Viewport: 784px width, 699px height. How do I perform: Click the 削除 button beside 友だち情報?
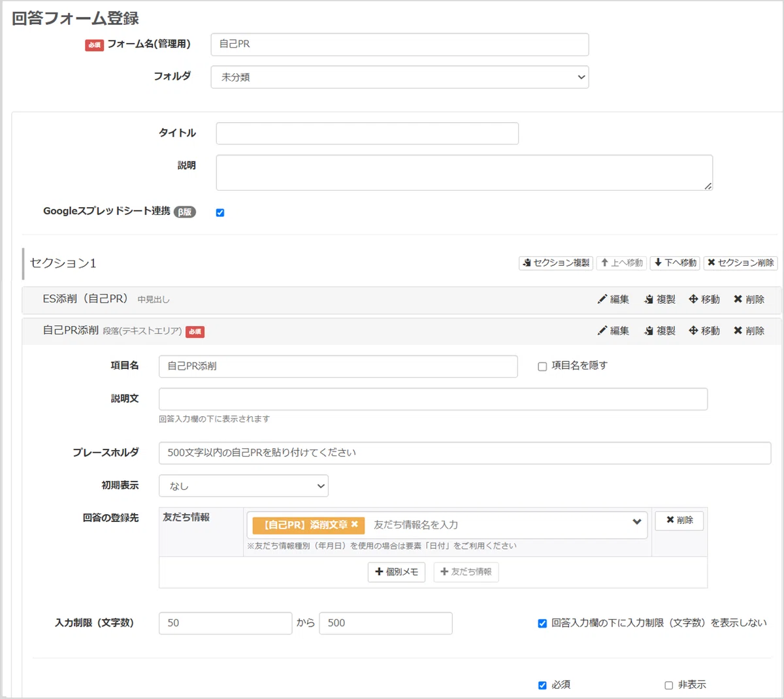click(x=679, y=521)
